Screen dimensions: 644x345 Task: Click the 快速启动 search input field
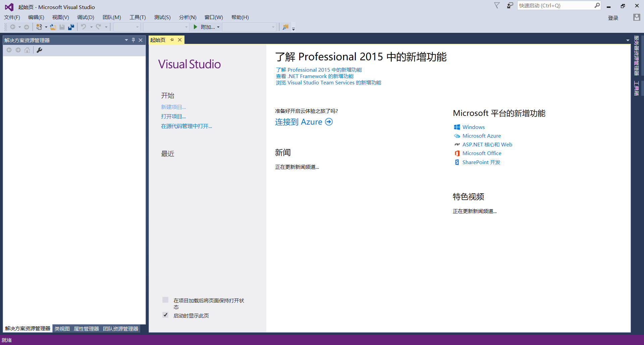555,5
